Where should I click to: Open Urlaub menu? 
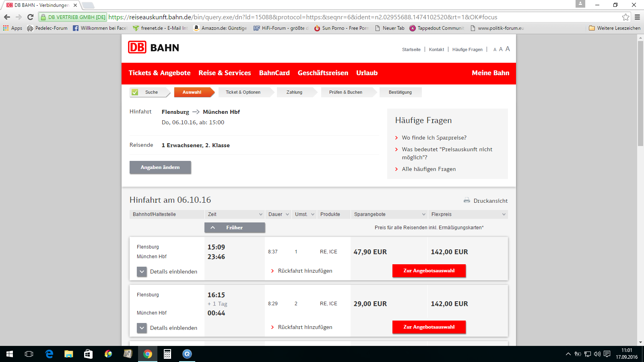367,73
